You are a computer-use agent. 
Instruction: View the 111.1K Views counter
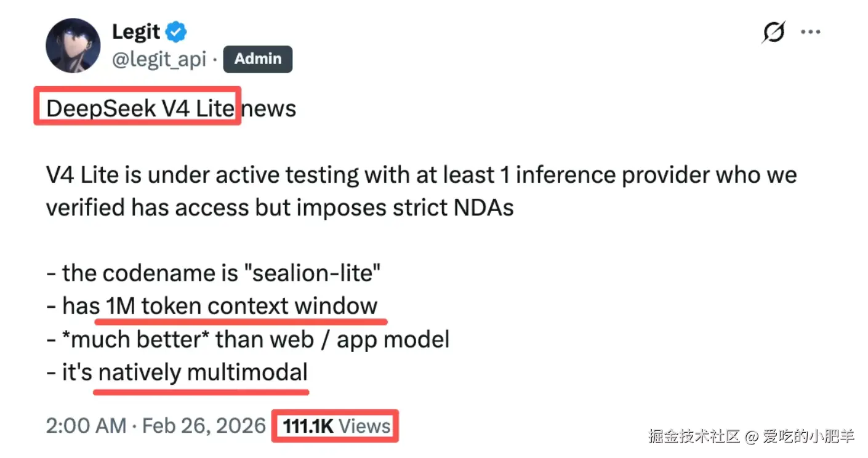click(337, 425)
